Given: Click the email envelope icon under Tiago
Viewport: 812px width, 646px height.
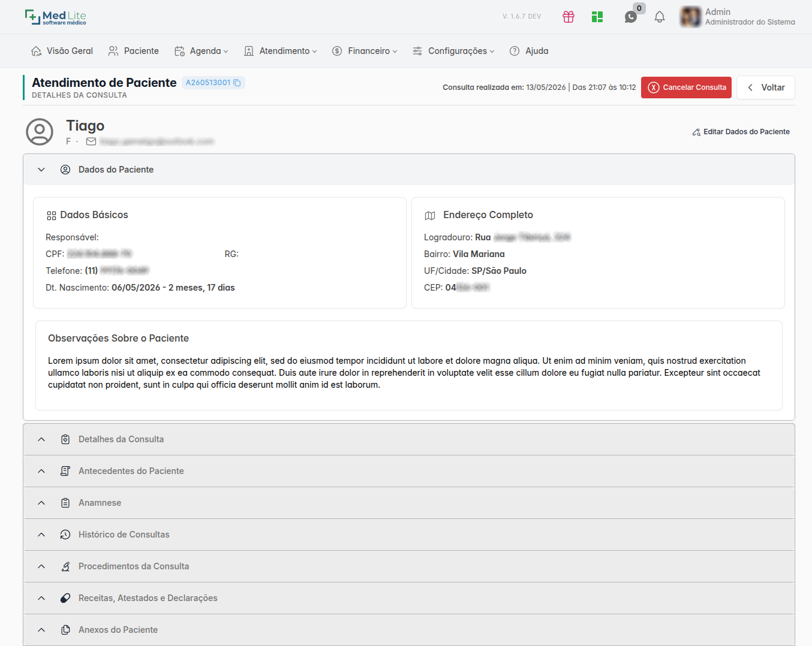Looking at the screenshot, I should [91, 141].
